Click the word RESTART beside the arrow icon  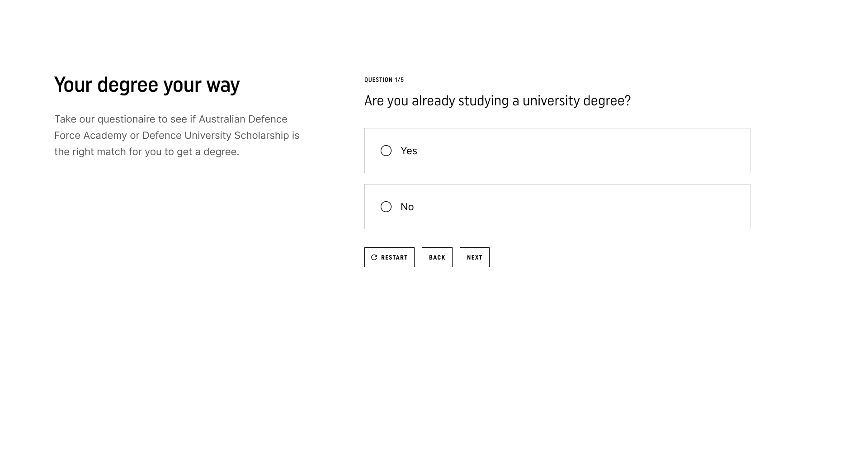pyautogui.click(x=394, y=257)
